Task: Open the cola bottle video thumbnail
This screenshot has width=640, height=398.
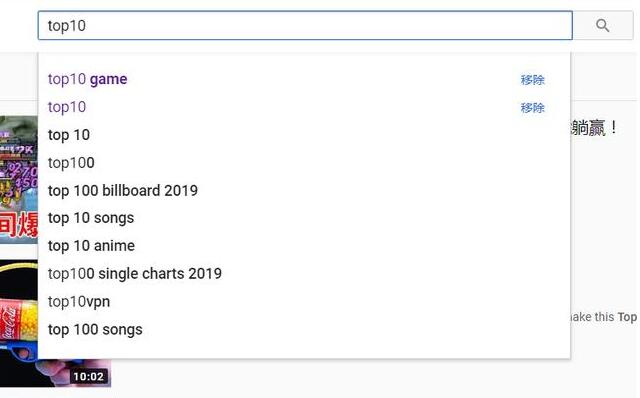Action: point(19,310)
